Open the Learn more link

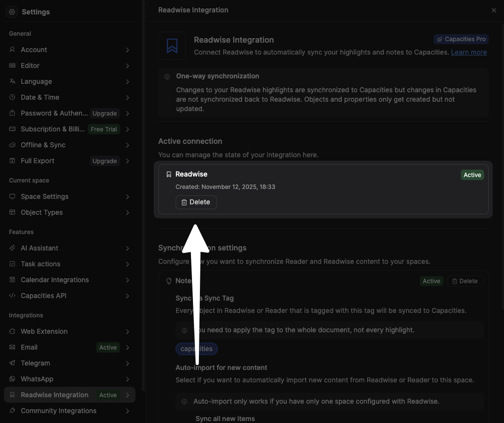[469, 52]
